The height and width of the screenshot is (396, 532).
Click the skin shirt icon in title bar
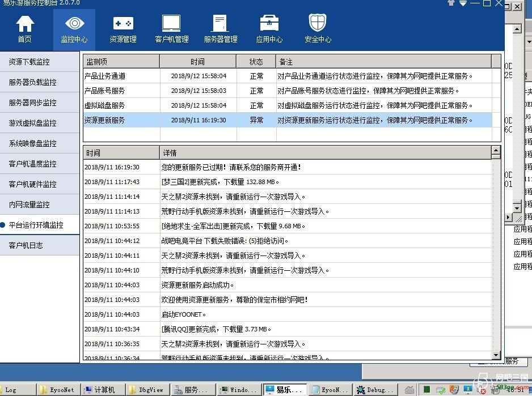pyautogui.click(x=451, y=3)
